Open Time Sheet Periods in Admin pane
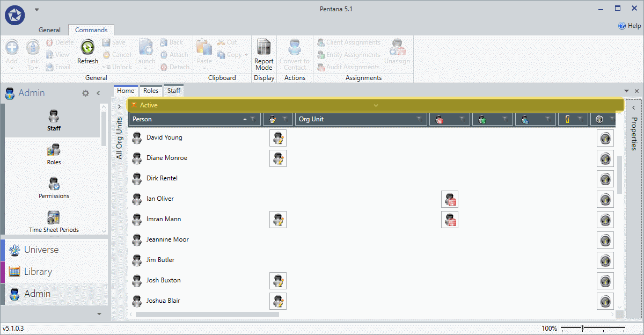 click(x=54, y=222)
